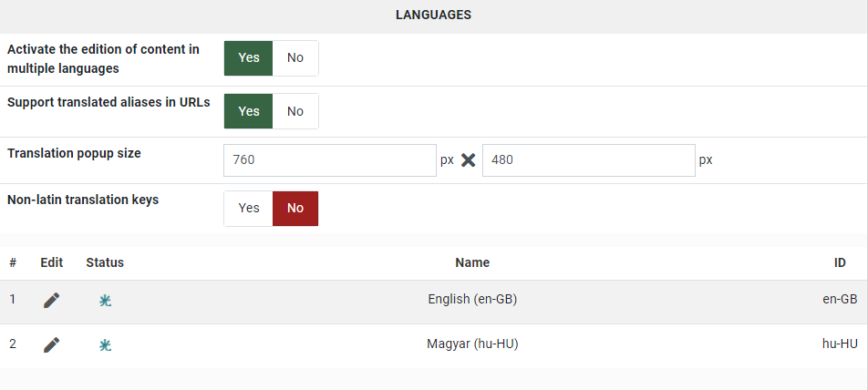Screen dimensions: 868x390
Task: Click the cross icon between popup sizes
Action: (x=469, y=160)
